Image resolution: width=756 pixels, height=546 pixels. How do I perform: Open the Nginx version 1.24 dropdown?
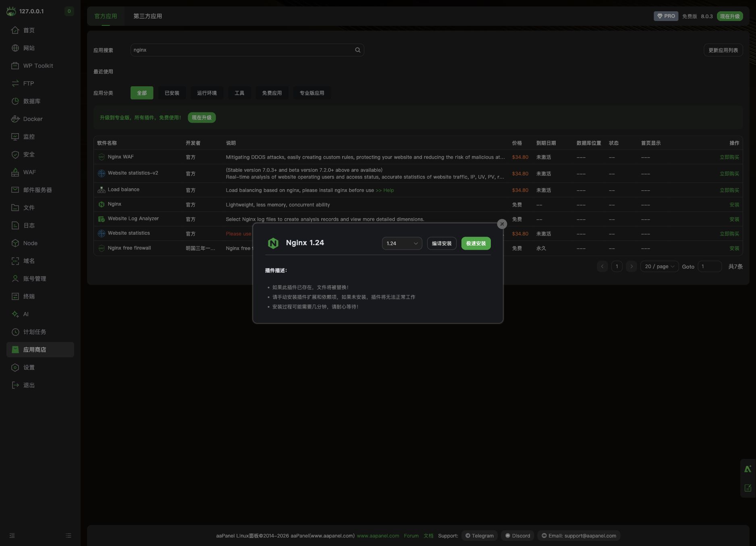402,244
